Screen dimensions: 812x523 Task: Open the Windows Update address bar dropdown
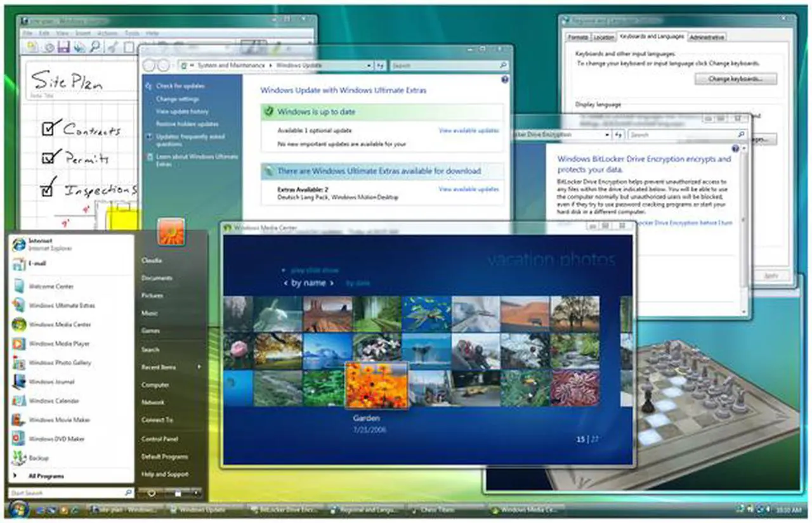point(369,65)
